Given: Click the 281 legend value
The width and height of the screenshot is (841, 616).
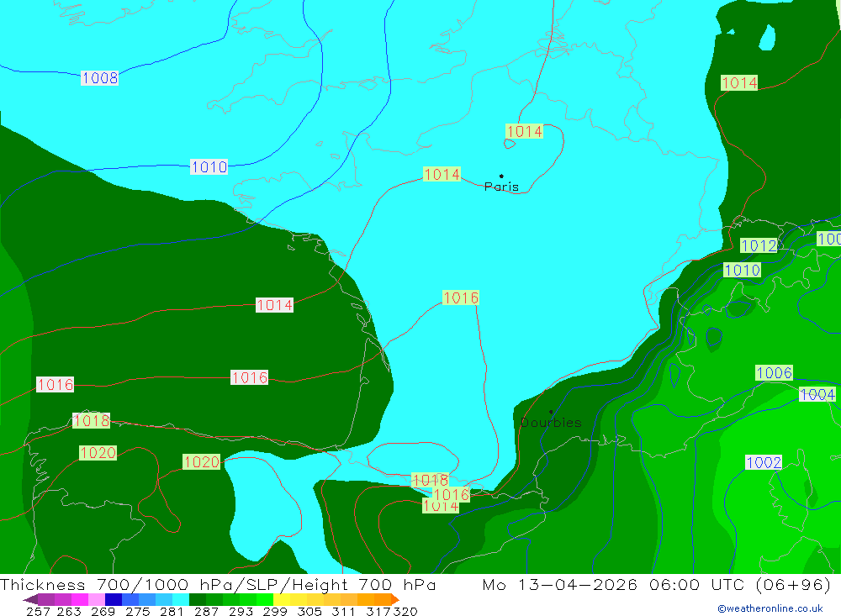Looking at the screenshot, I should pos(172,611).
